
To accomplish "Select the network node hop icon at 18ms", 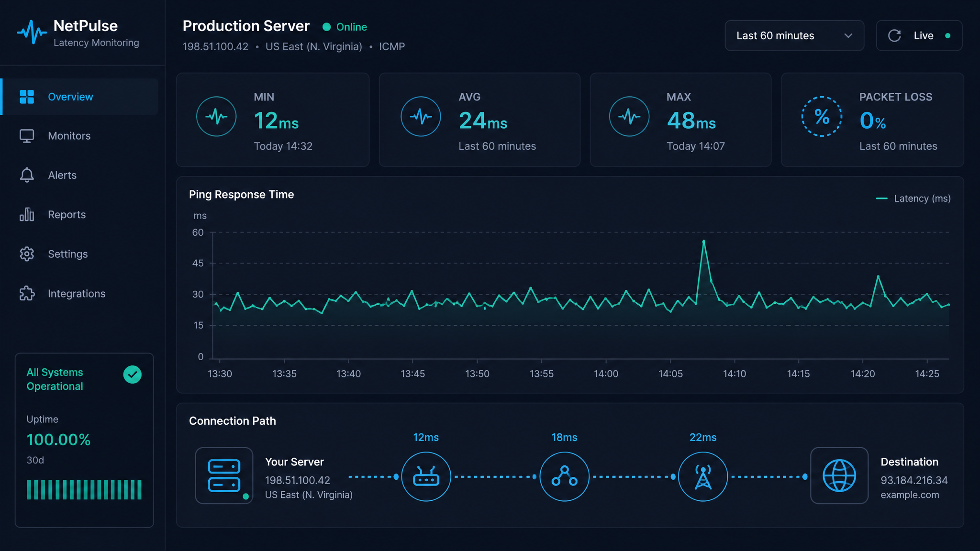I will coord(564,476).
